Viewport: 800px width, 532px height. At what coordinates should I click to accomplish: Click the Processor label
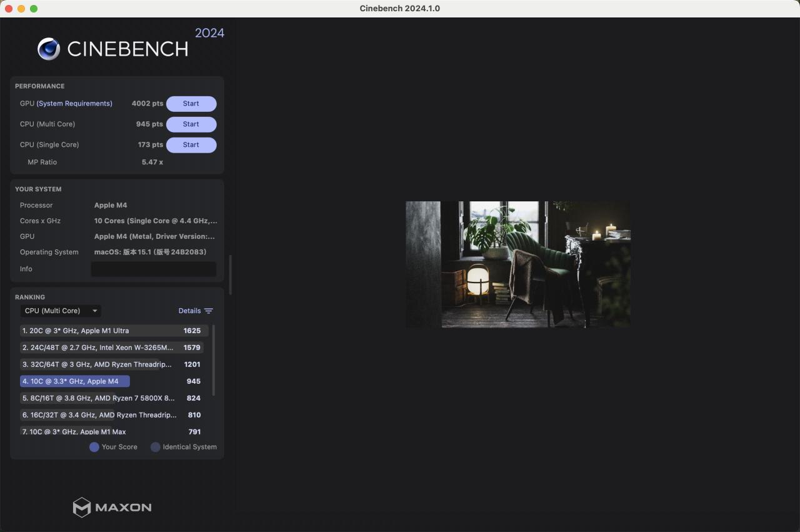[36, 206]
